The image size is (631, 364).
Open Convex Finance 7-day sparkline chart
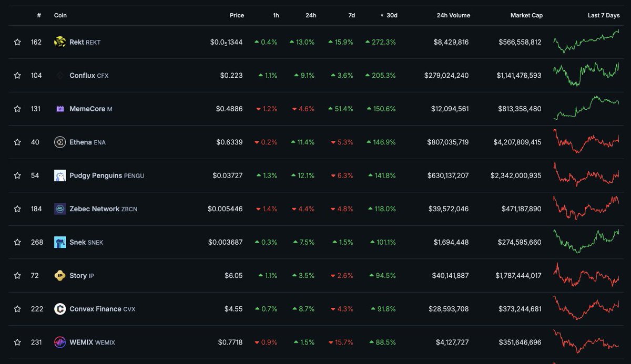pos(586,308)
